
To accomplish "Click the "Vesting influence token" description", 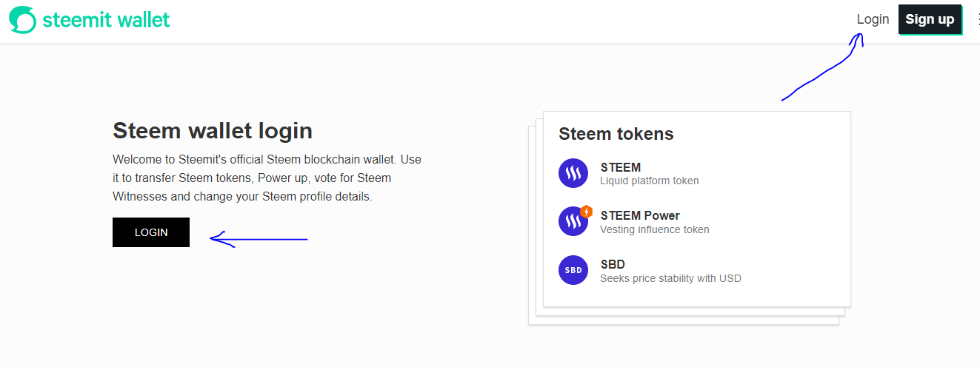I will tap(654, 229).
